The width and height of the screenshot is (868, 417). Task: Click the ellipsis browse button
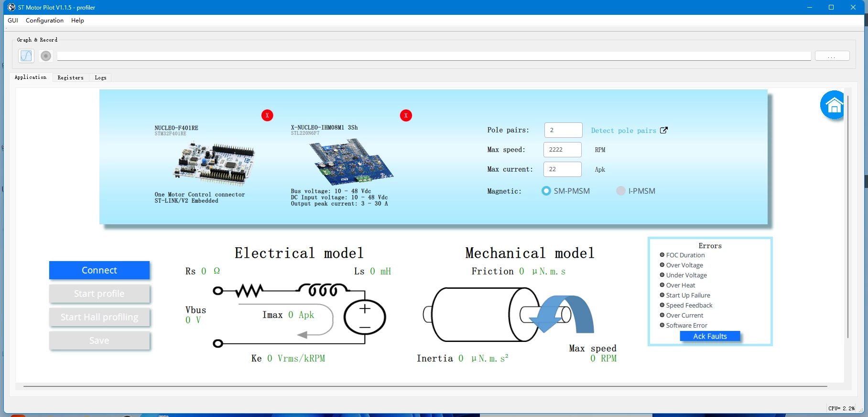point(832,56)
